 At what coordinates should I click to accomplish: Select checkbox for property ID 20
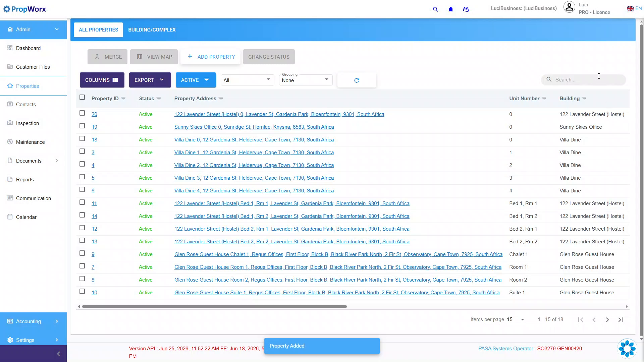pyautogui.click(x=82, y=113)
